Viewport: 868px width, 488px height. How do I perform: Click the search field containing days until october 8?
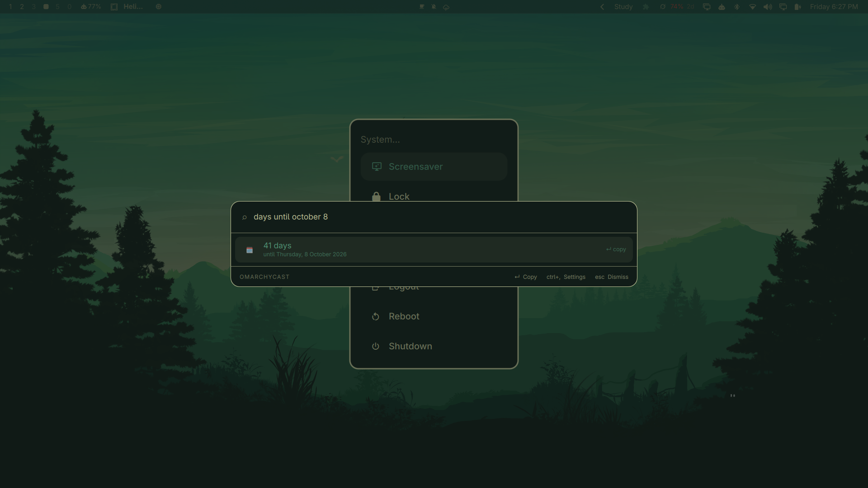(x=434, y=217)
